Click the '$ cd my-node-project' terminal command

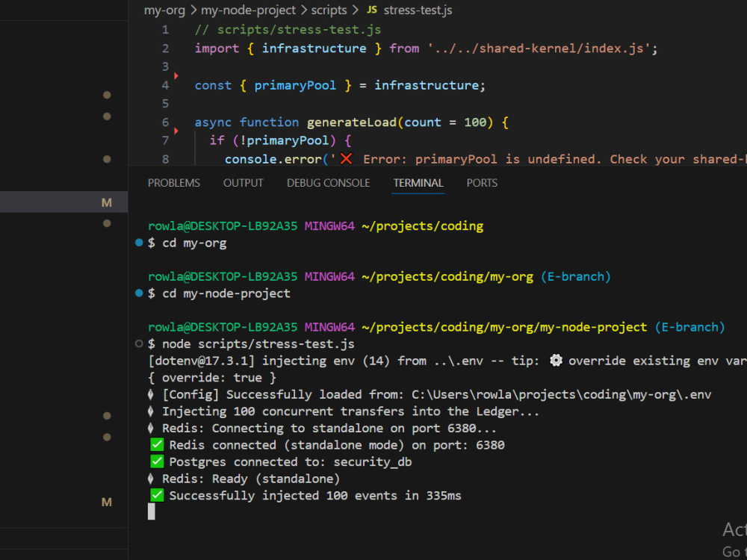[219, 293]
